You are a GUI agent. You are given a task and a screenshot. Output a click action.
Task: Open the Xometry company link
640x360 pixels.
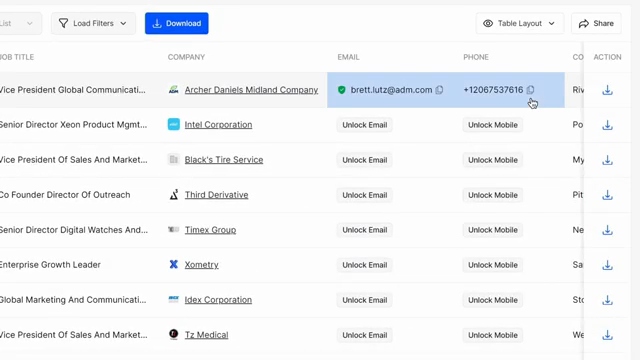tap(201, 264)
